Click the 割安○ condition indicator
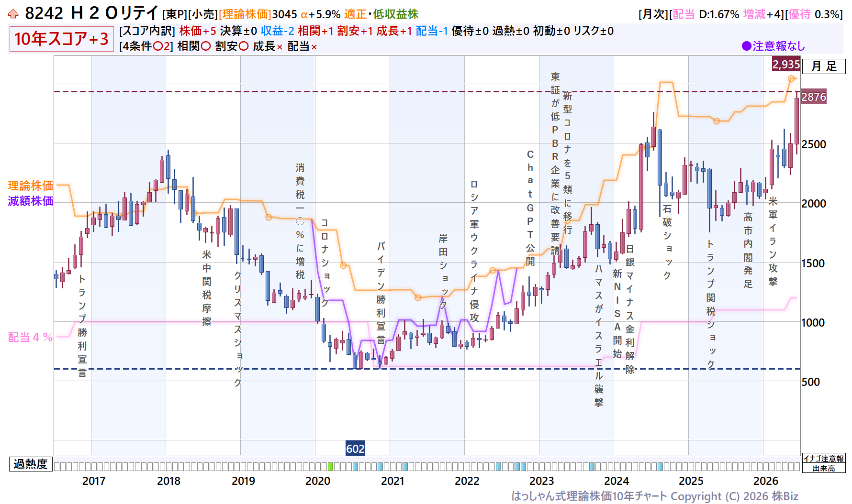The height and width of the screenshot is (504, 852). (x=232, y=46)
